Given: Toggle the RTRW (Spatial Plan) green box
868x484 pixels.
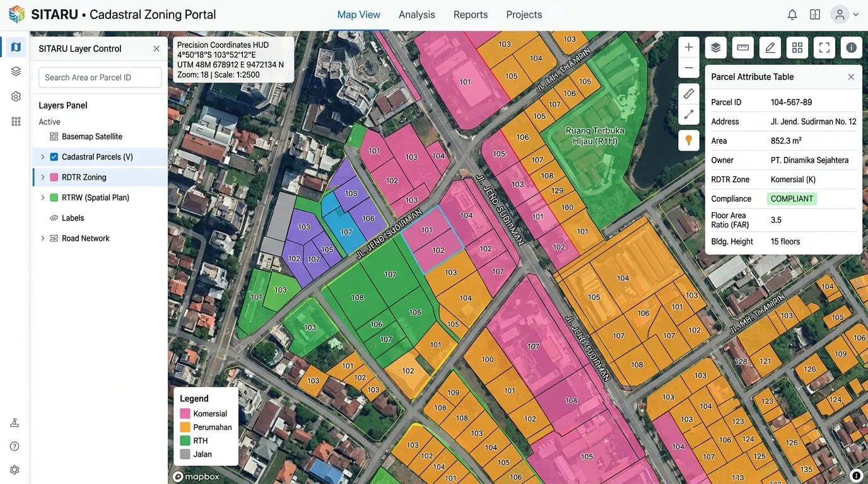Looking at the screenshot, I should click(54, 197).
